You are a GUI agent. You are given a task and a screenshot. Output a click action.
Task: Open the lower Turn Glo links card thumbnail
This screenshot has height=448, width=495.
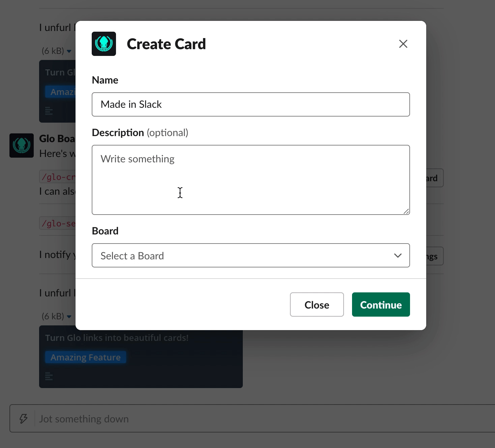(141, 357)
